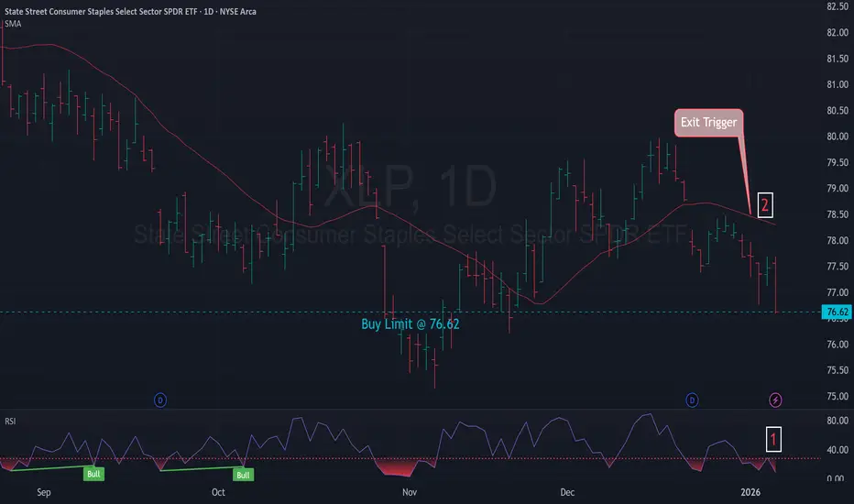Click the 77.50 price axis label
This screenshot has width=854, height=504.
pyautogui.click(x=838, y=267)
